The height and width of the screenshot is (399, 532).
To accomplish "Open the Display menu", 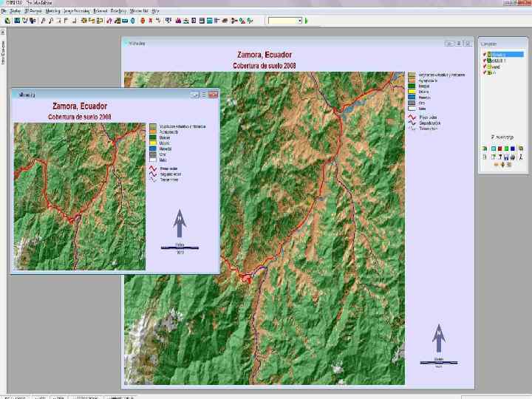I will pyautogui.click(x=15, y=11).
